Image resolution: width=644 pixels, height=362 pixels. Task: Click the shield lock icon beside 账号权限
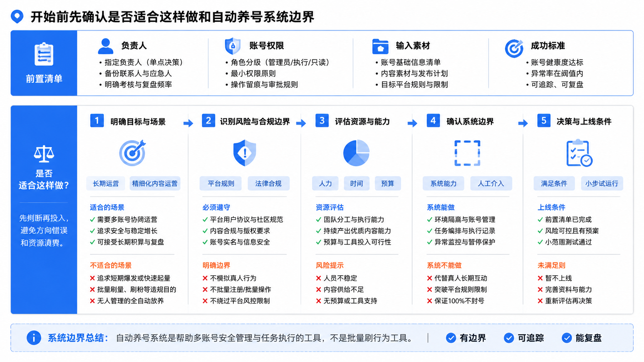[x=233, y=46]
